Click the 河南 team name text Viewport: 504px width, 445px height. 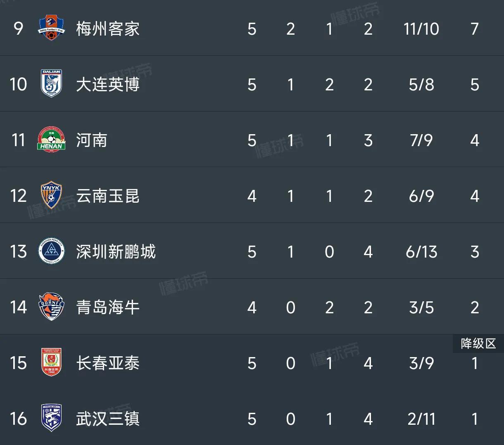tap(92, 140)
